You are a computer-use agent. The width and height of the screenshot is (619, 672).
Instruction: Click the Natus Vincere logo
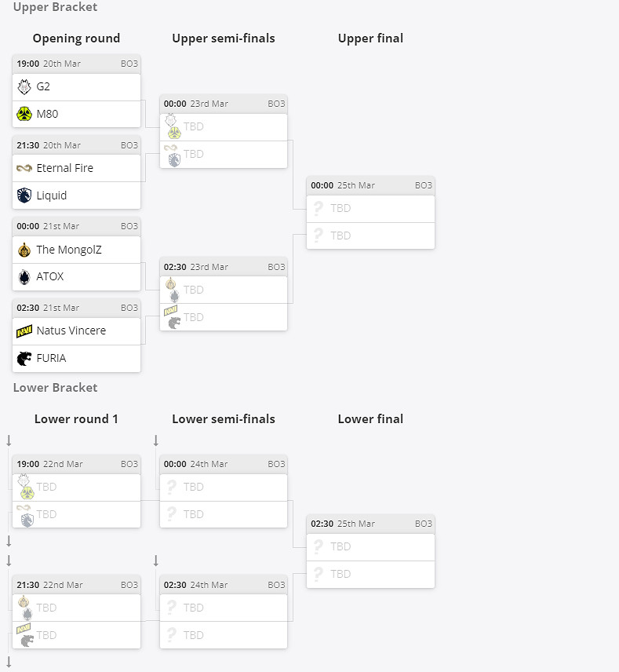click(24, 331)
